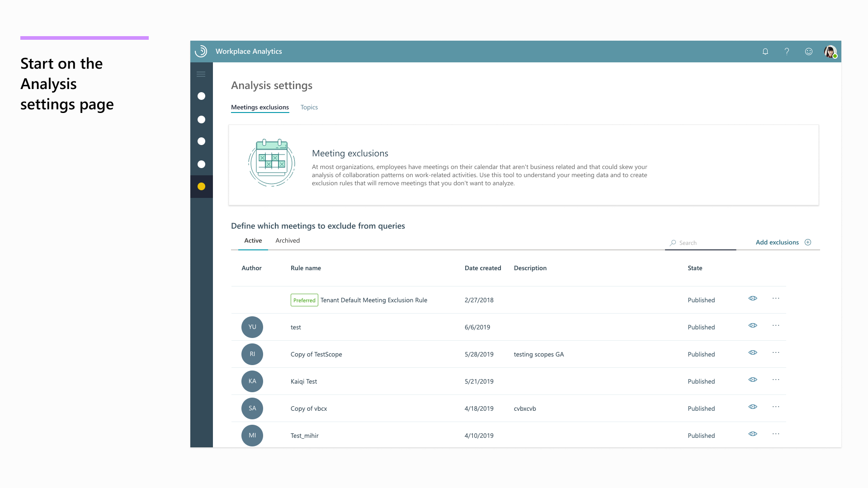Open the ellipsis menu for Kaiqi Test
This screenshot has height=488, width=868.
[776, 380]
